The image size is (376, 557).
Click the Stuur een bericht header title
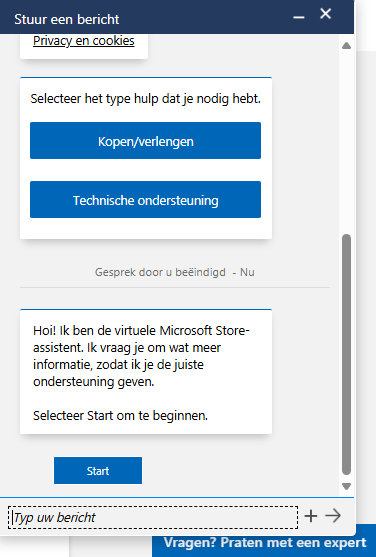(x=67, y=19)
